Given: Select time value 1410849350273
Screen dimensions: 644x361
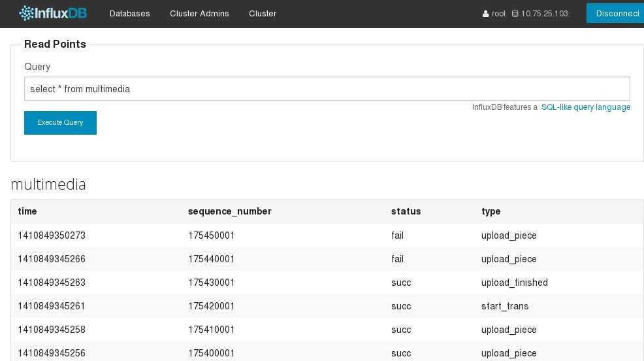Looking at the screenshot, I should pyautogui.click(x=52, y=235).
